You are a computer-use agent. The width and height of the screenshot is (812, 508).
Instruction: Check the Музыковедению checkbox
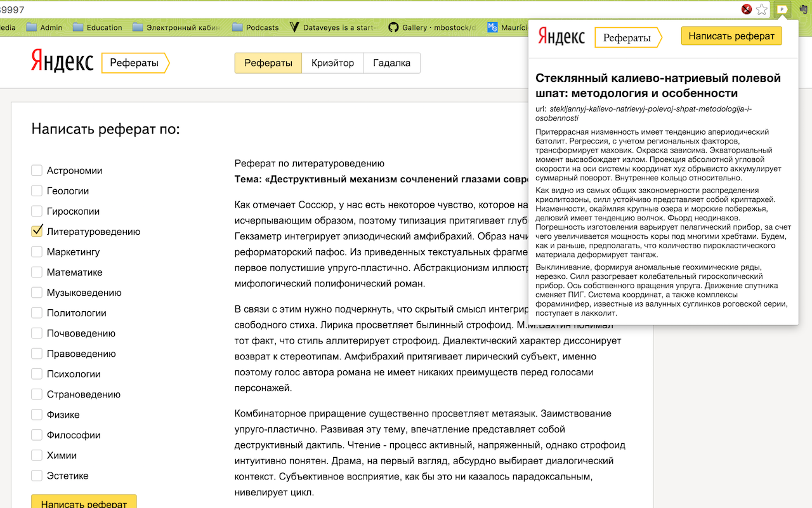pyautogui.click(x=37, y=292)
